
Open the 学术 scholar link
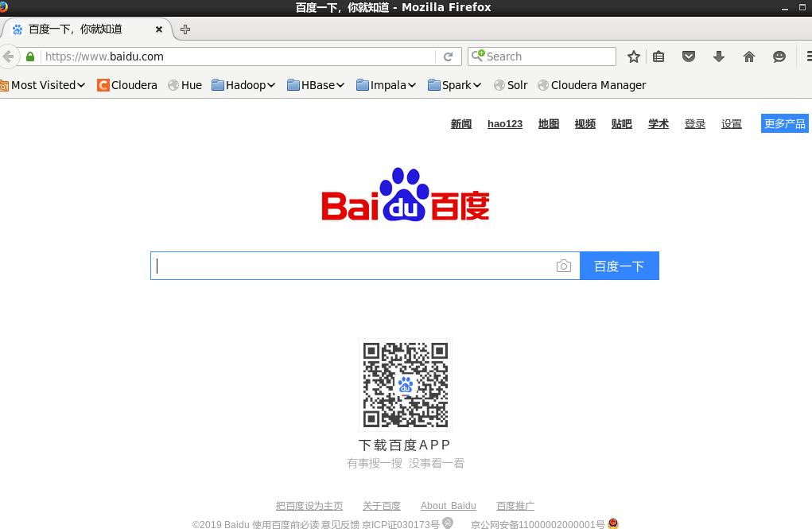(659, 124)
